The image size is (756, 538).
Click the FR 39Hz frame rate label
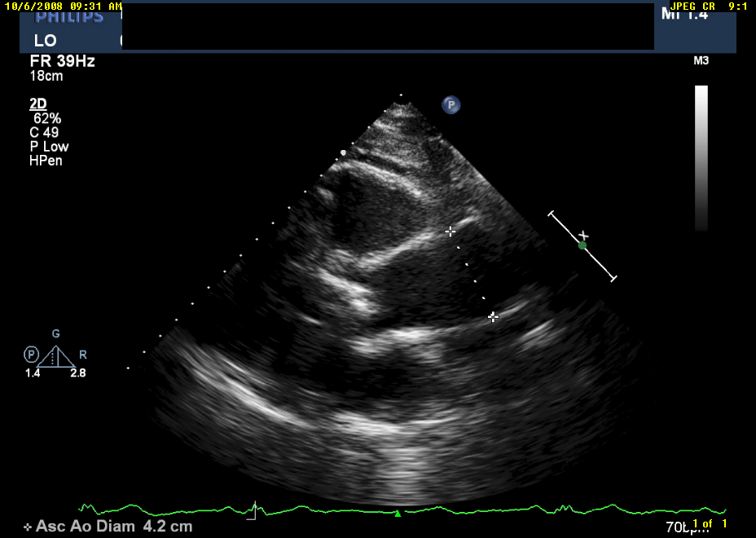click(62, 61)
